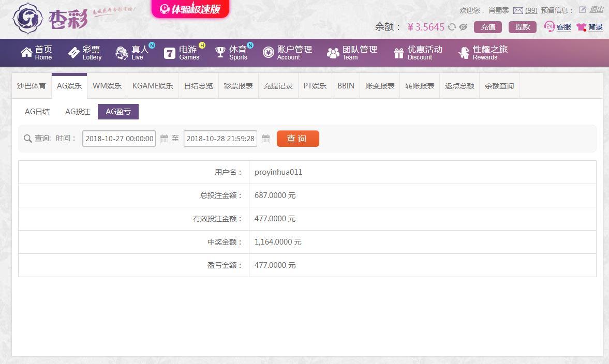Viewport: 609px width, 364px height.
Task: Click the orange 查询 search button
Action: 298,139
